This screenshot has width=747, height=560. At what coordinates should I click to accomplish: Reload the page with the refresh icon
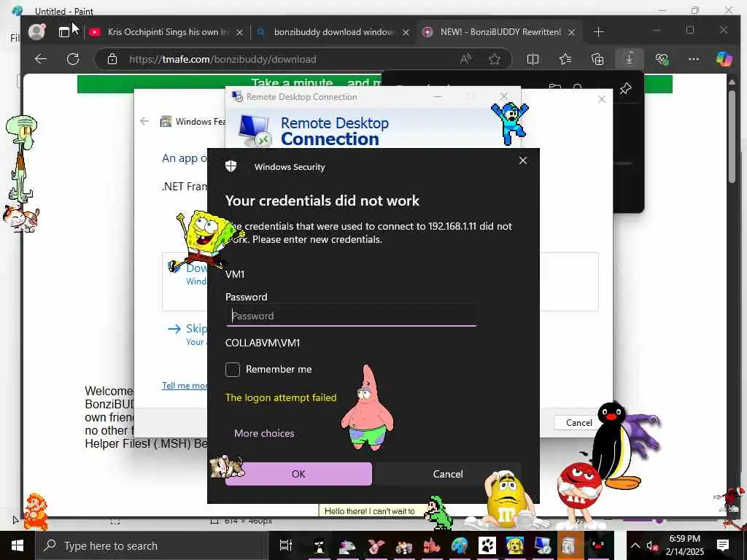click(73, 59)
